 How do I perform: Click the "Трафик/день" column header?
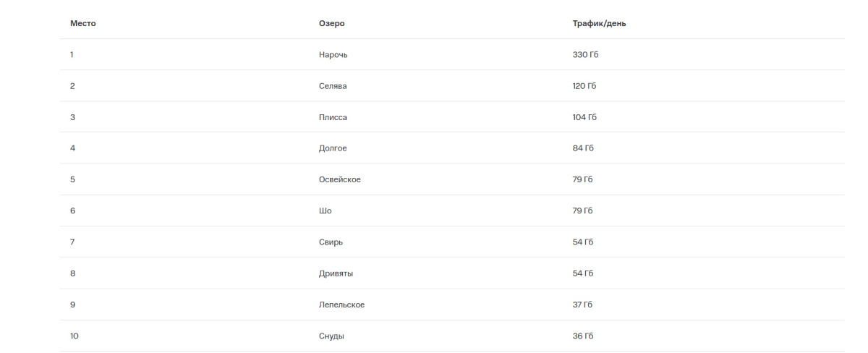pos(599,24)
